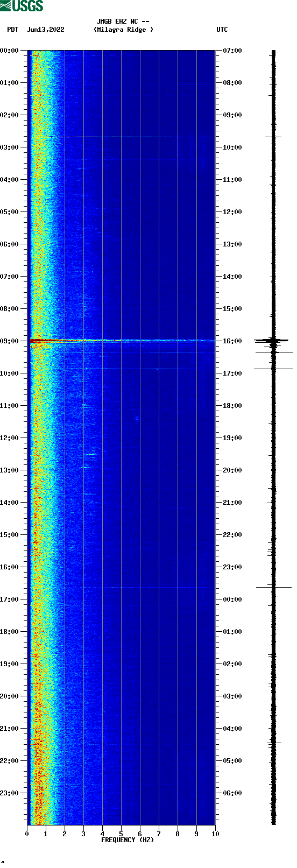Click the 5 Hz frequency tick label
This screenshot has width=297, height=868.
point(121,834)
